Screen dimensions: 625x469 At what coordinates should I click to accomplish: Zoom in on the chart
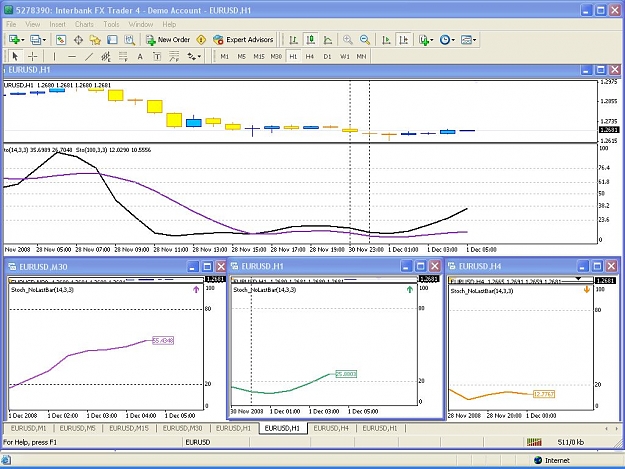[348, 40]
